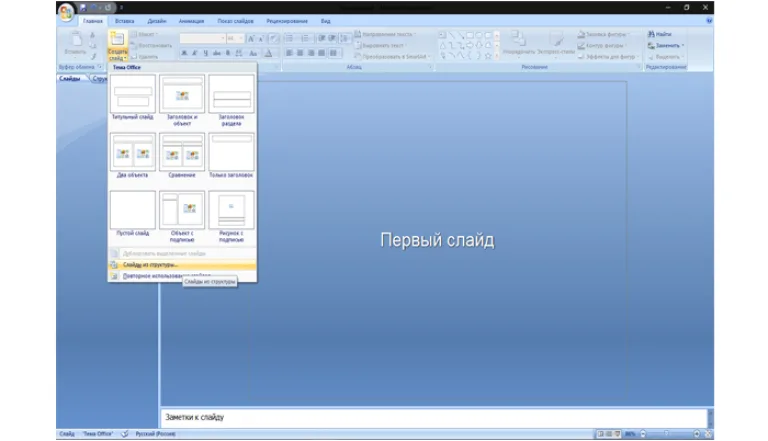
Task: Click the Вставить paste button
Action: point(75,43)
